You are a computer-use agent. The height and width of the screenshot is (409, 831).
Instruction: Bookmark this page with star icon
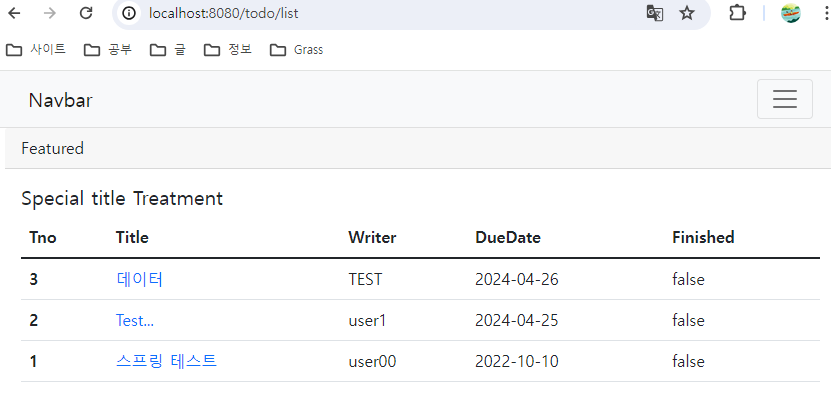[x=687, y=13]
